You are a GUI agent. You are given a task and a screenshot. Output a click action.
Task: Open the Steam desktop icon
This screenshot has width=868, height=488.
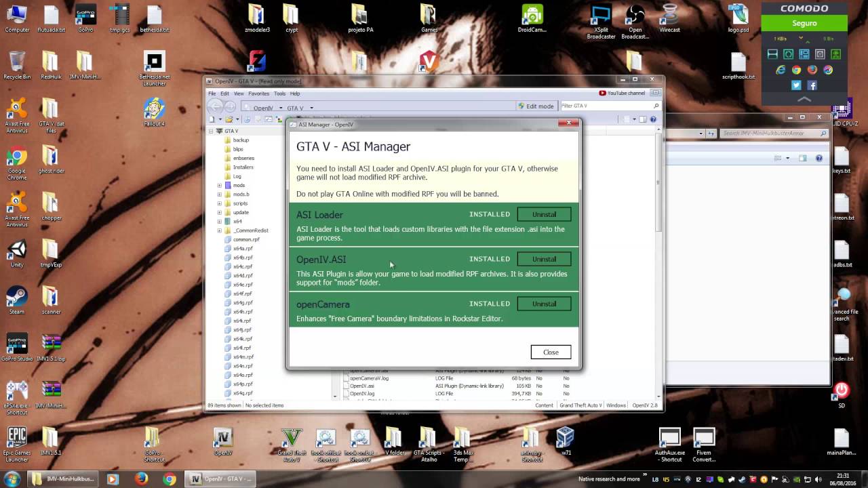(x=17, y=301)
